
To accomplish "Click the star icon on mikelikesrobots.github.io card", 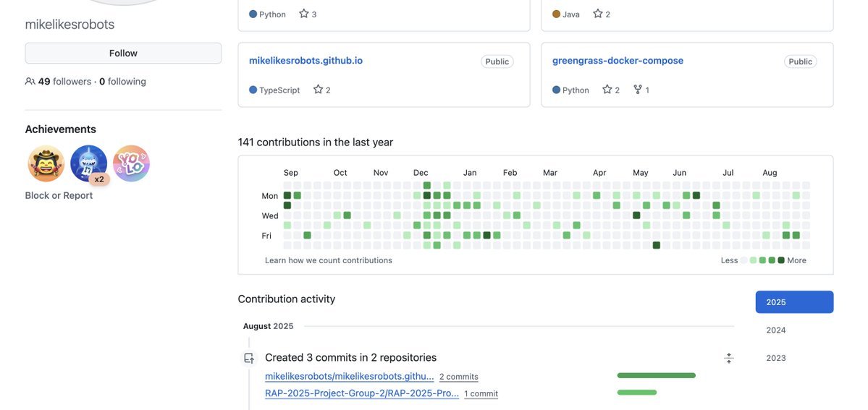I will tap(318, 89).
